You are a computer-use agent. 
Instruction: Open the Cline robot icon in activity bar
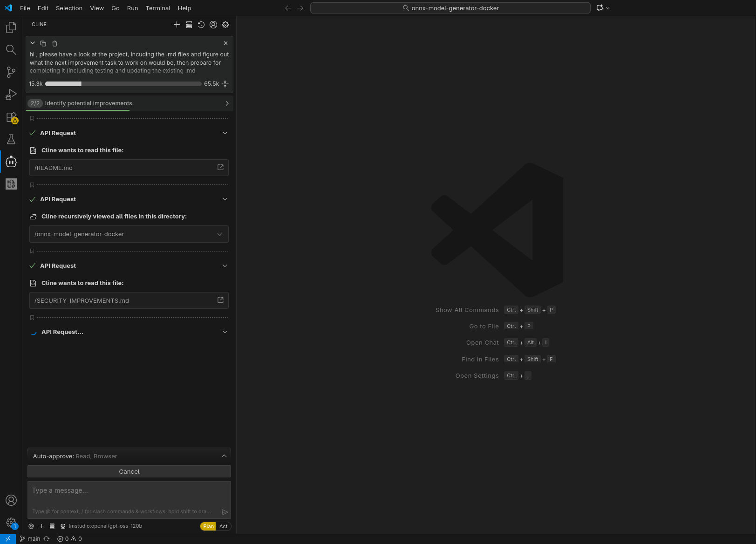11,162
